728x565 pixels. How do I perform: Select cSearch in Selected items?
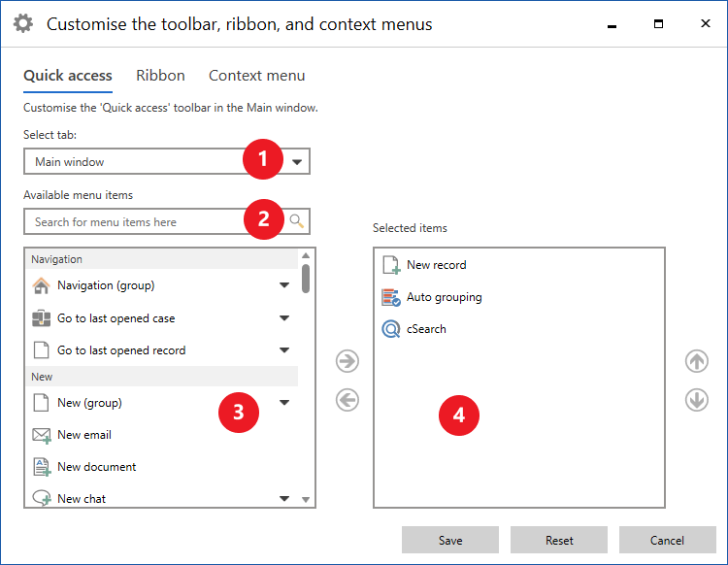tap(519, 329)
